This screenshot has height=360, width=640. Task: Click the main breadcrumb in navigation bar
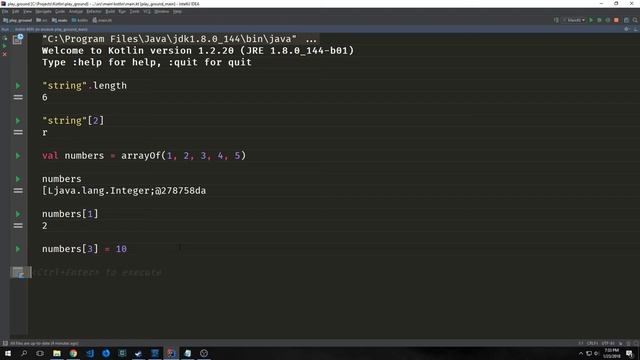point(60,20)
